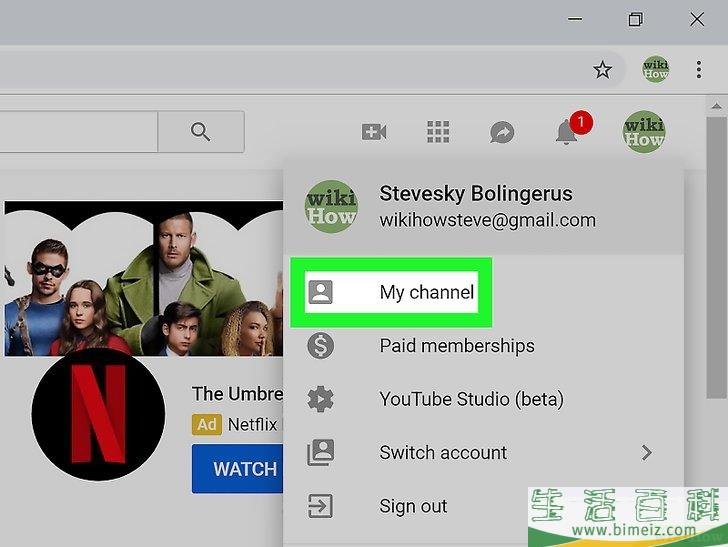
Task: Open YouTube Studio (beta) entry
Action: [471, 399]
